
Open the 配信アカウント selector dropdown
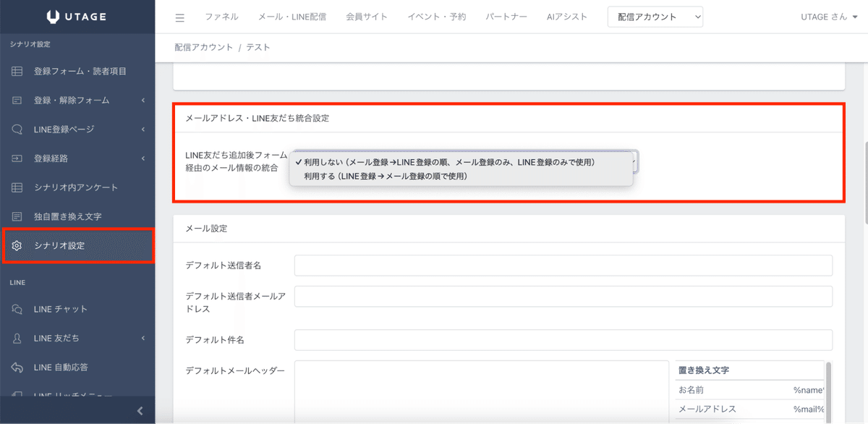[655, 16]
